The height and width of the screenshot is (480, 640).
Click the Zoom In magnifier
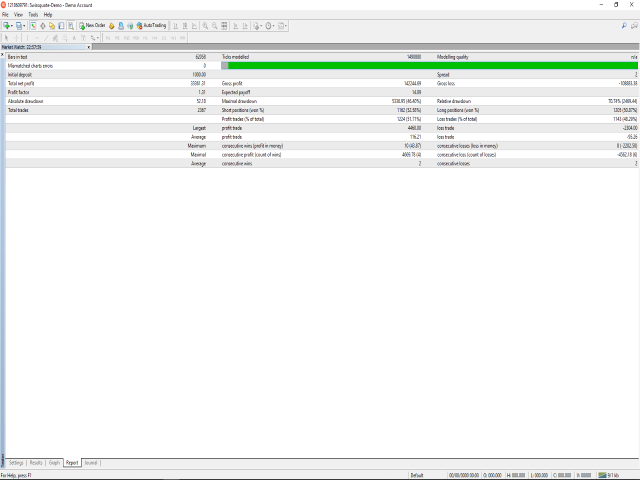click(x=205, y=26)
